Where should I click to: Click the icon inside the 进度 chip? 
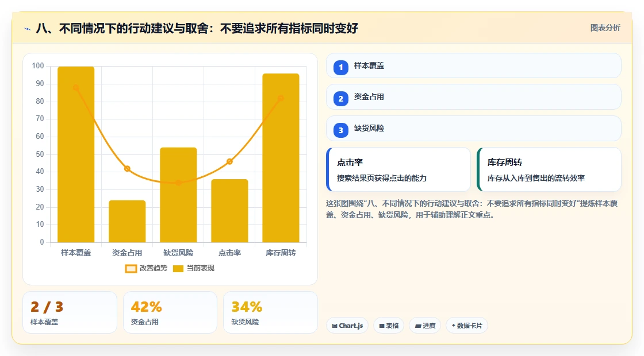pyautogui.click(x=418, y=326)
